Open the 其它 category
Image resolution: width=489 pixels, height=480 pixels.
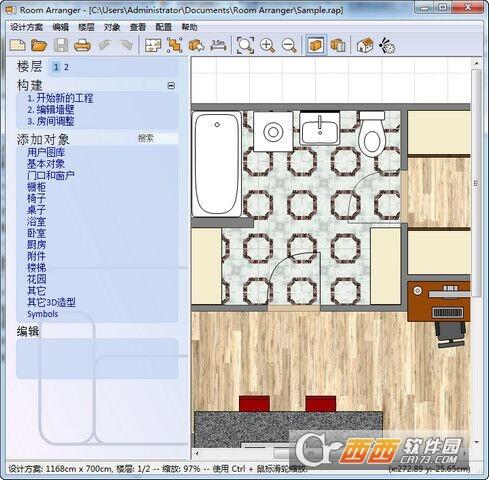[36, 291]
